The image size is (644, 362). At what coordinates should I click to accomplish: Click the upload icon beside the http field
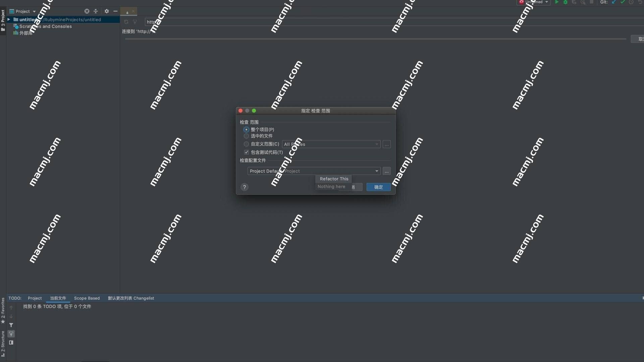(135, 22)
